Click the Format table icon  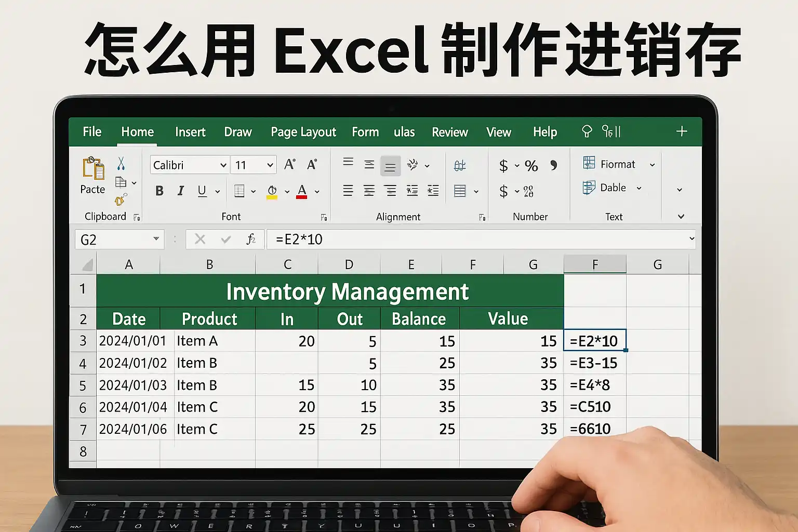point(589,163)
